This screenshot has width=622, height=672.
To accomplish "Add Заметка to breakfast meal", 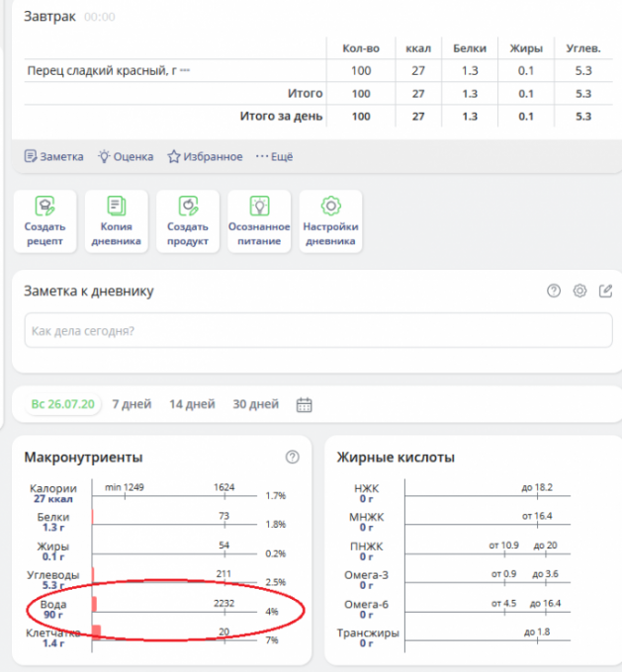I will pyautogui.click(x=54, y=156).
